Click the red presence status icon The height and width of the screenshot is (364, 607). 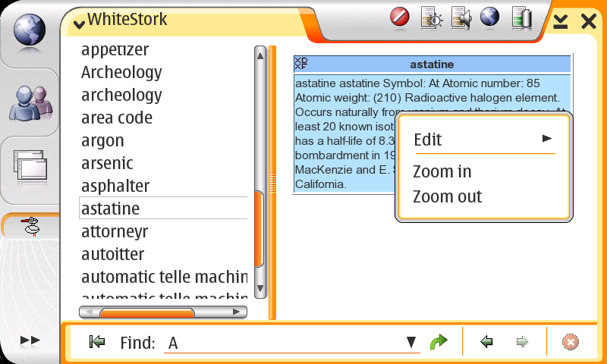click(400, 17)
